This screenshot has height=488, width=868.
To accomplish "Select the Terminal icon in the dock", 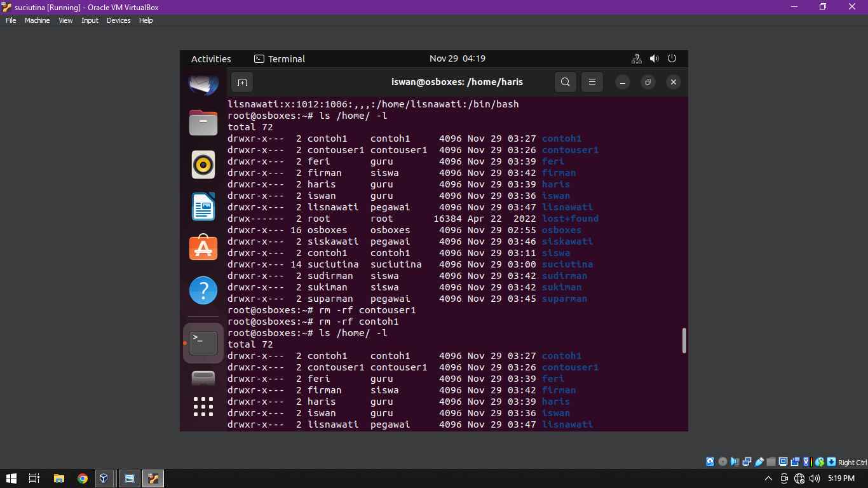I will pos(203,343).
